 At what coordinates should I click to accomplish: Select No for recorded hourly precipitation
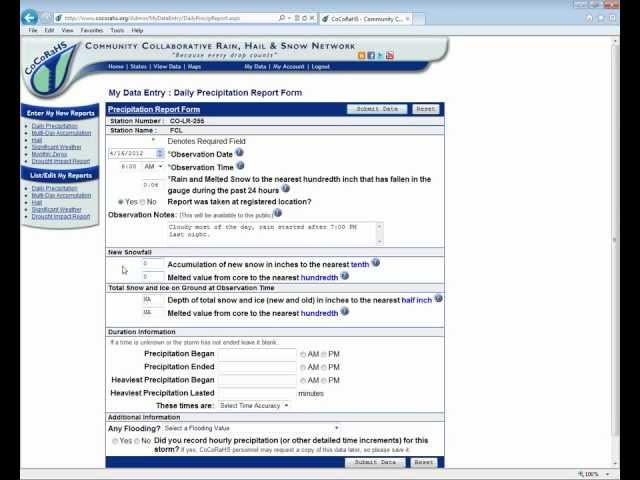[x=137, y=441]
